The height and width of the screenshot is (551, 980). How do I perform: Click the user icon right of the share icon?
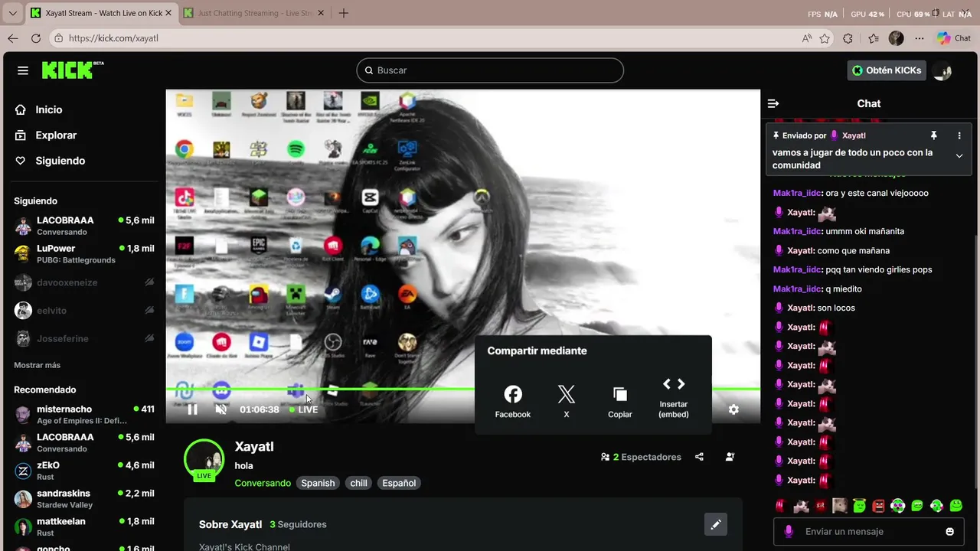(x=730, y=457)
